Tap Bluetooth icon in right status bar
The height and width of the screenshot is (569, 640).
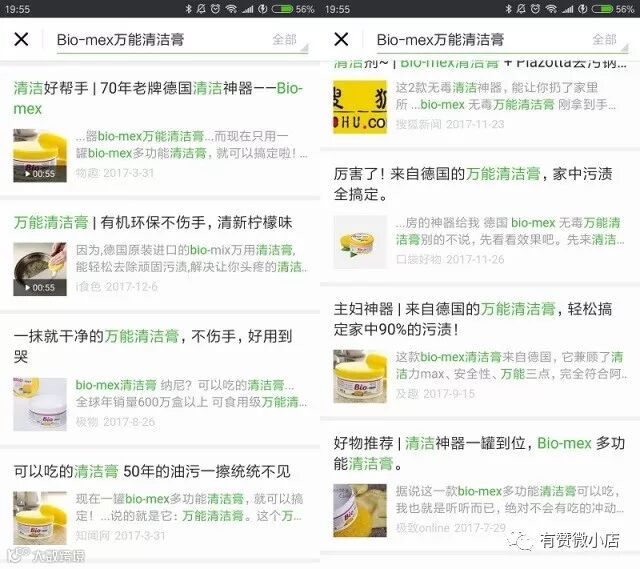tap(508, 9)
